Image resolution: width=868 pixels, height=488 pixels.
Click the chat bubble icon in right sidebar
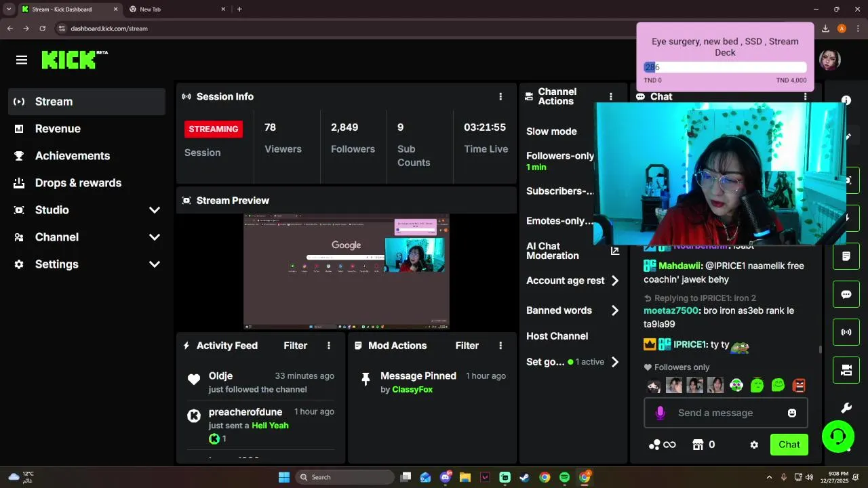(846, 294)
